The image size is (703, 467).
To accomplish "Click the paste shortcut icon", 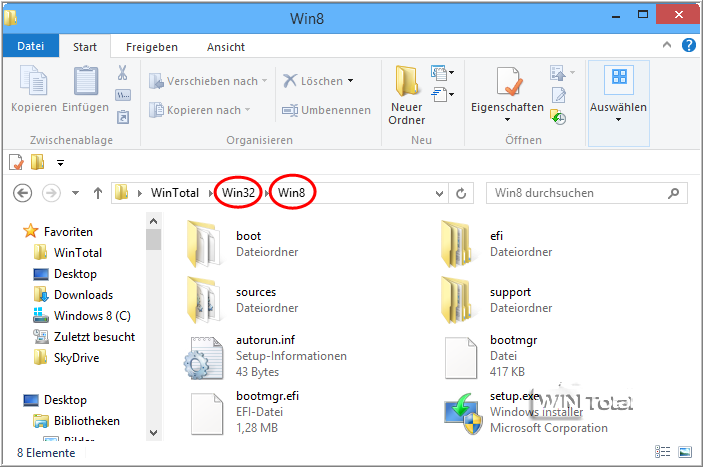I will [x=123, y=117].
